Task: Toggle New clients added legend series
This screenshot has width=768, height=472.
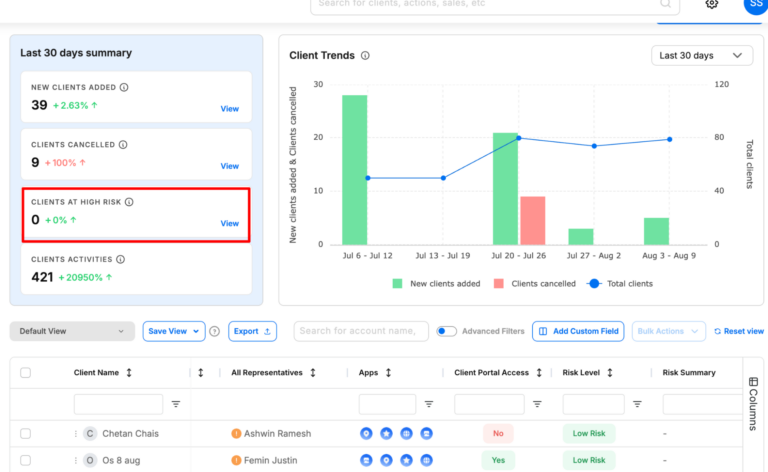Action: tap(436, 283)
